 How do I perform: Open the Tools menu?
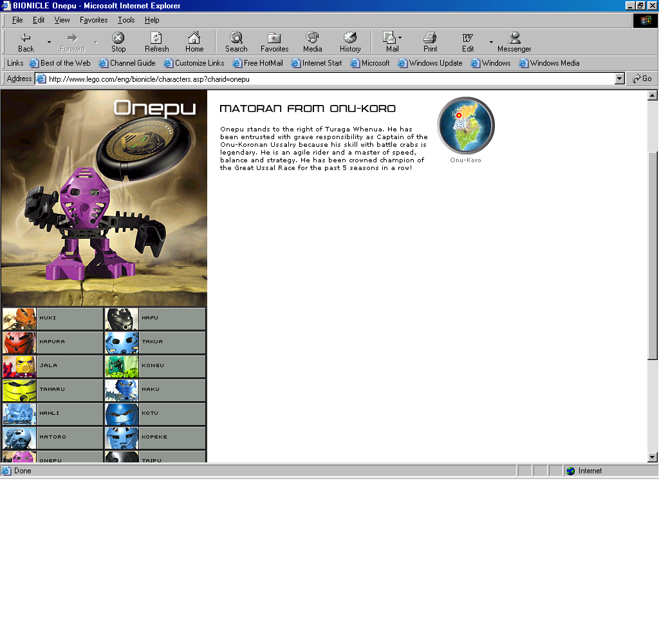click(x=126, y=20)
